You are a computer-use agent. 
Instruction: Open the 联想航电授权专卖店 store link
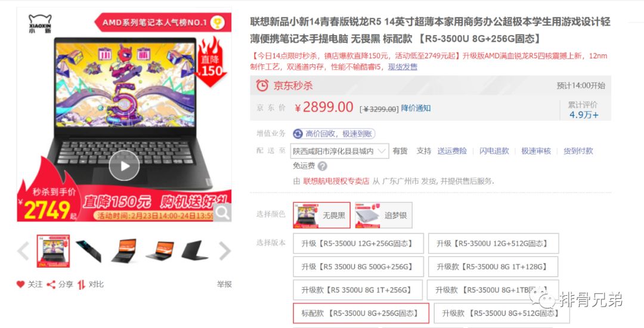336,181
